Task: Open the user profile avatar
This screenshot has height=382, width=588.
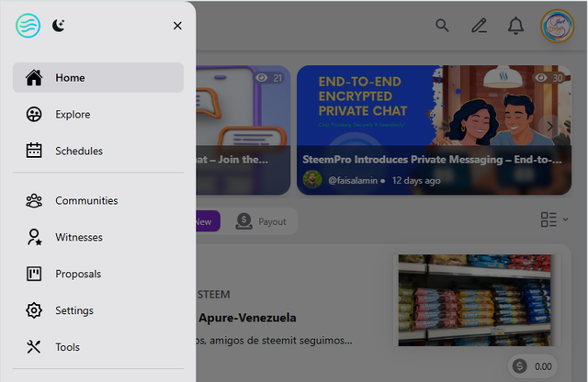Action: (x=558, y=26)
